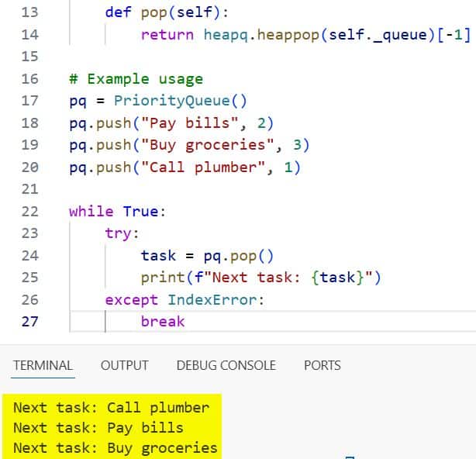Click 'PriorityQueue()' constructor call
The image size is (476, 459).
pos(181,101)
